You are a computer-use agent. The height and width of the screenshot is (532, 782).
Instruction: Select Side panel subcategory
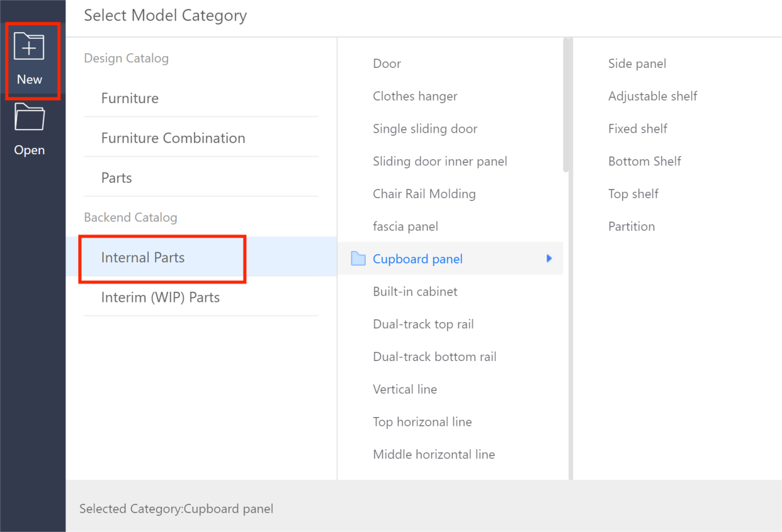point(637,64)
